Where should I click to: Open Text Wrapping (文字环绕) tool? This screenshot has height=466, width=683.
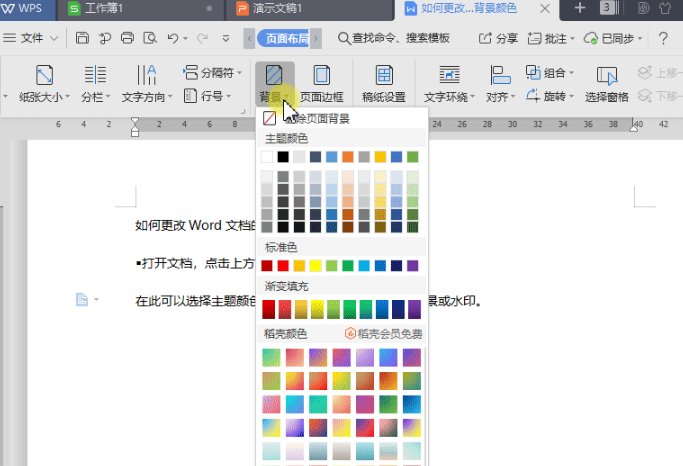(449, 84)
